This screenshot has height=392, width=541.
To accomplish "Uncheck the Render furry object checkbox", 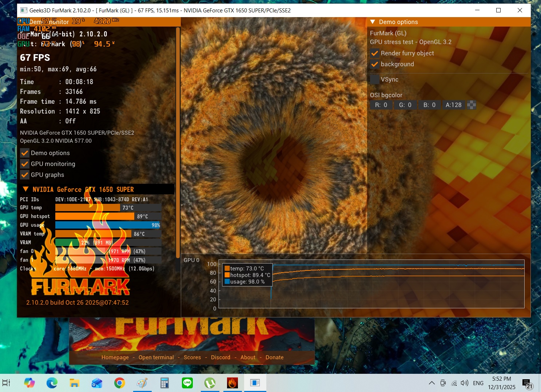I will coord(375,54).
